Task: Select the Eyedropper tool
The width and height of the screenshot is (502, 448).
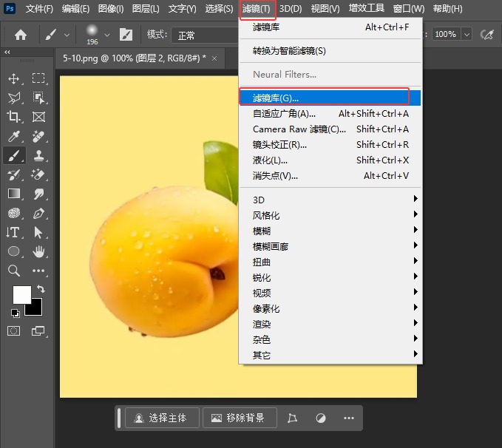Action: click(x=14, y=136)
